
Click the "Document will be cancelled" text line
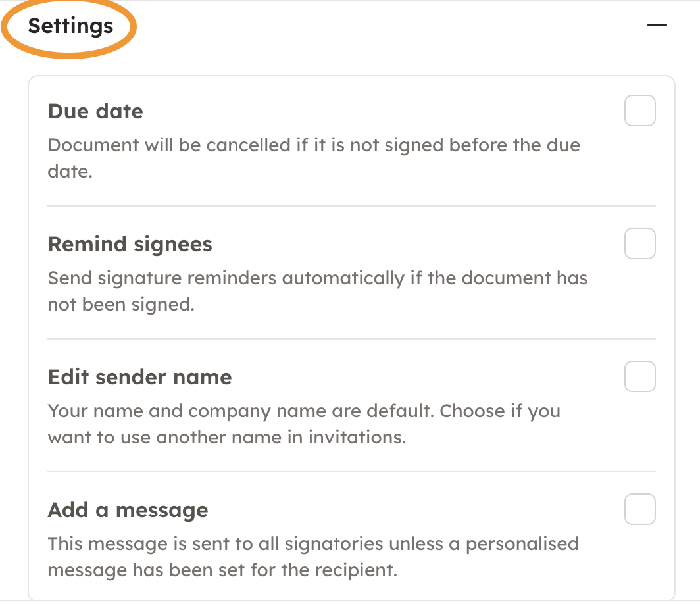pos(314,145)
